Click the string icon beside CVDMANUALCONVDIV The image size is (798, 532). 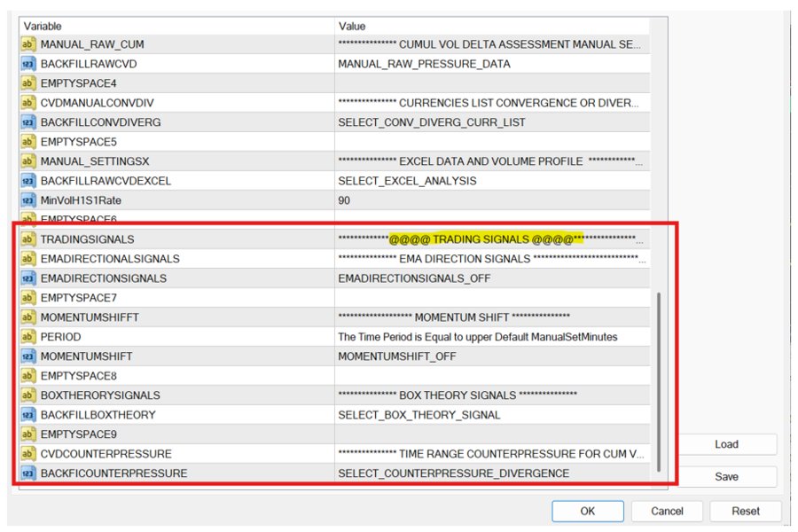[x=27, y=103]
